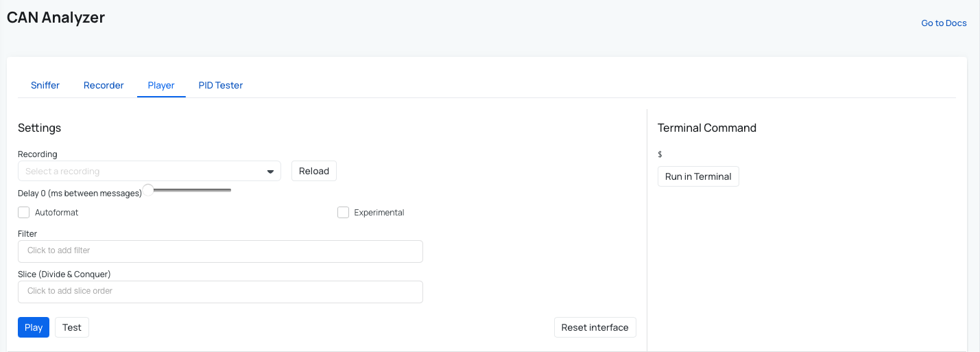Image resolution: width=980 pixels, height=352 pixels.
Task: Click the Autoformat label text
Action: click(56, 213)
